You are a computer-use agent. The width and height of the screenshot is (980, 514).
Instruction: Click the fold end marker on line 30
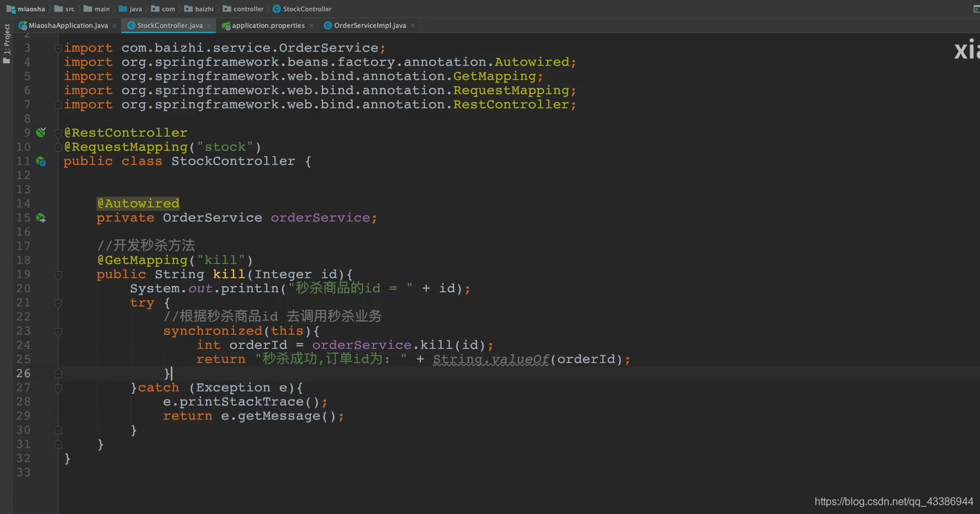point(58,430)
